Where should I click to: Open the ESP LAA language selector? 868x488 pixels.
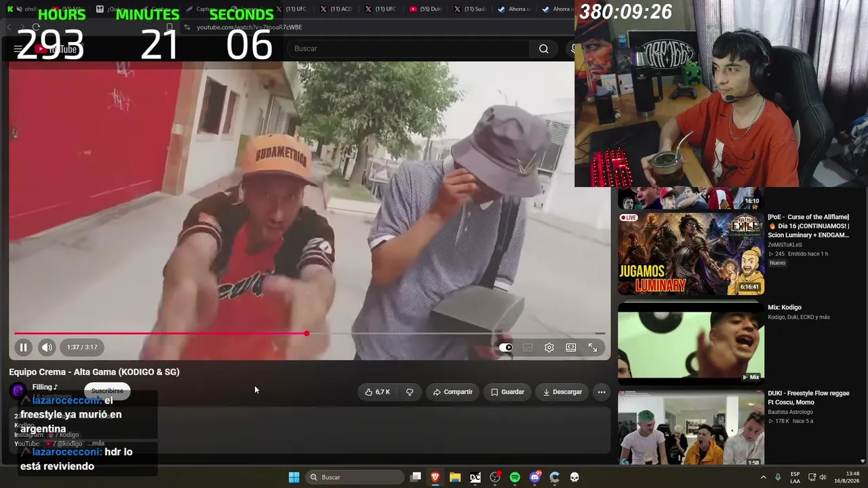tap(795, 477)
